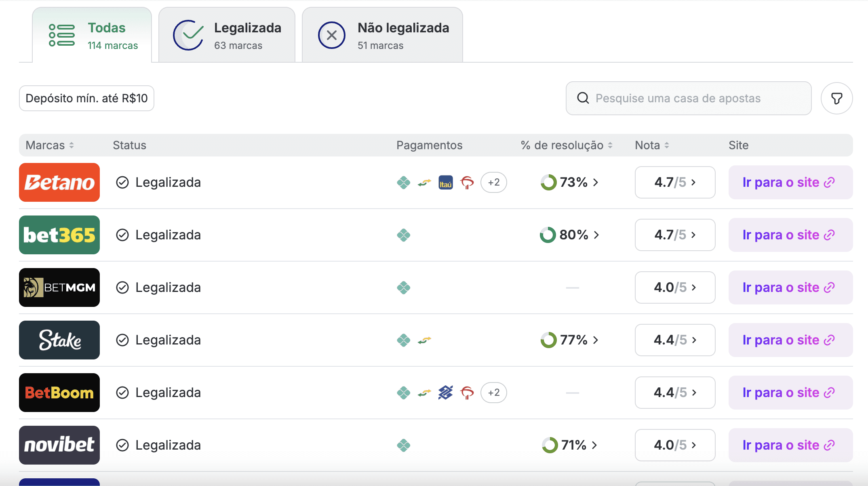The height and width of the screenshot is (486, 868).
Task: Click the Status column header
Action: pyautogui.click(x=129, y=145)
